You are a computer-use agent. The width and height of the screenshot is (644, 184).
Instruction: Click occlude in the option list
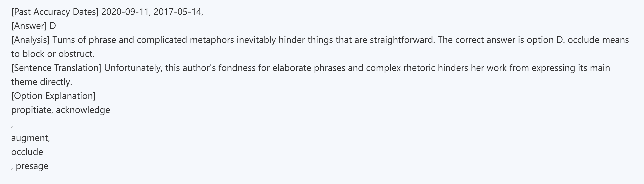click(x=27, y=152)
